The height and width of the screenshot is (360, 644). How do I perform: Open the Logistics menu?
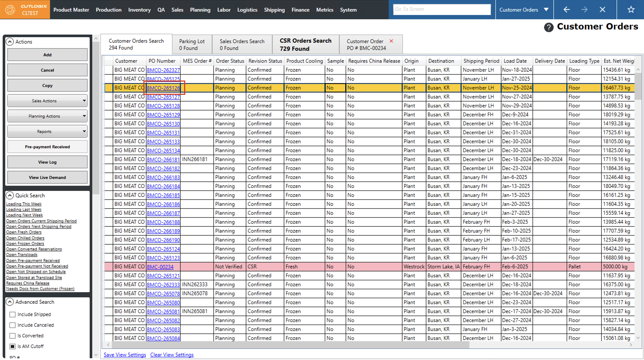[x=247, y=10]
